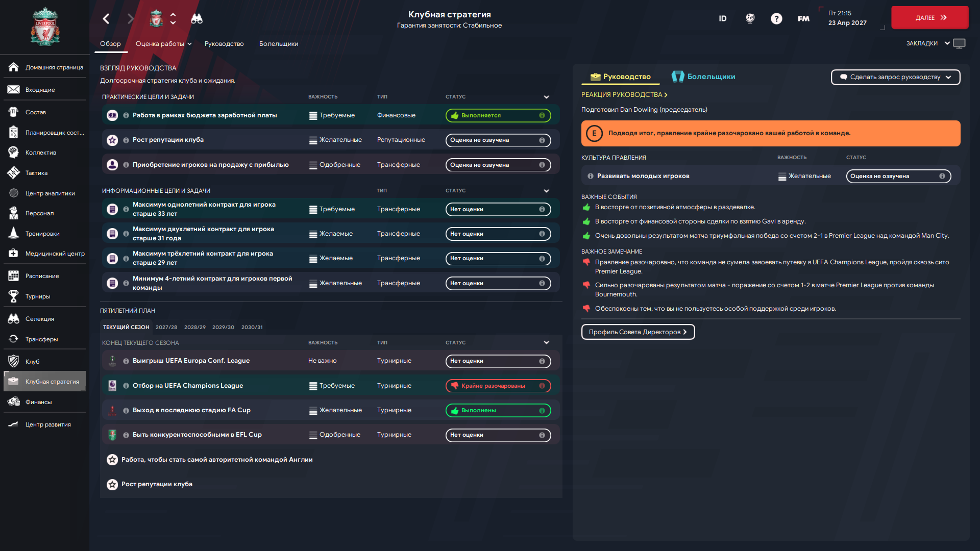Open Финансы in the sidebar
The image size is (980, 551).
coord(38,402)
